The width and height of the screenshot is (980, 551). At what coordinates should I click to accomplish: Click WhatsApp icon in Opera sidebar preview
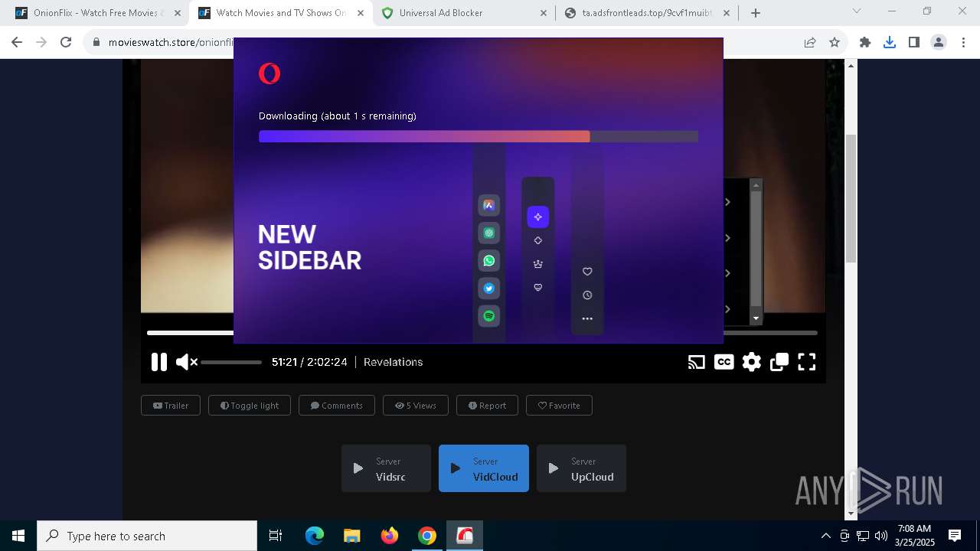click(489, 261)
